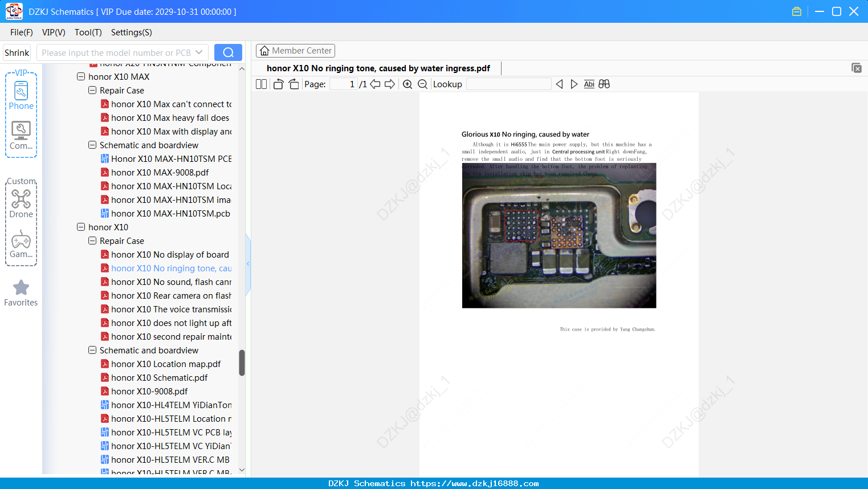Zoom out of the PDF
The image size is (868, 489).
[422, 84]
